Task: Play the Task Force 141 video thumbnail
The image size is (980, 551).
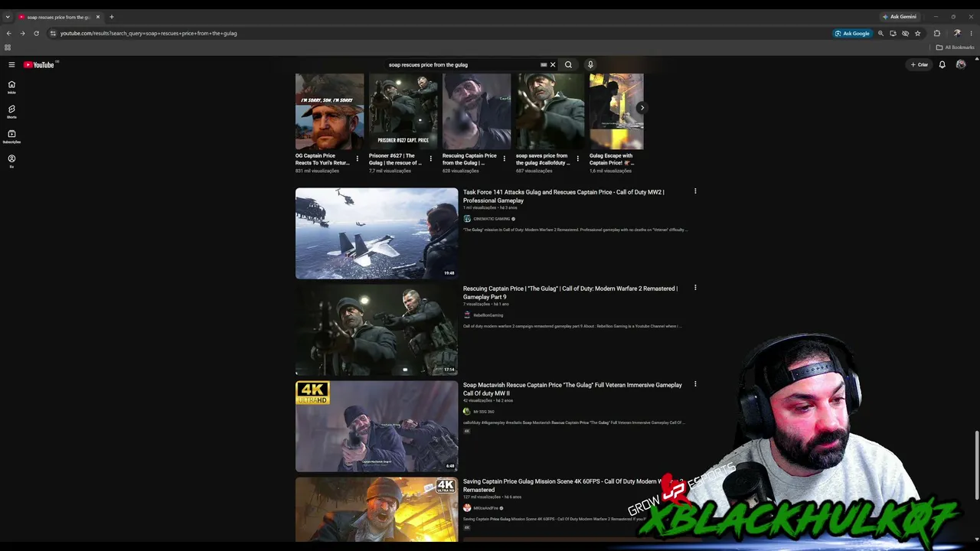Action: (377, 233)
